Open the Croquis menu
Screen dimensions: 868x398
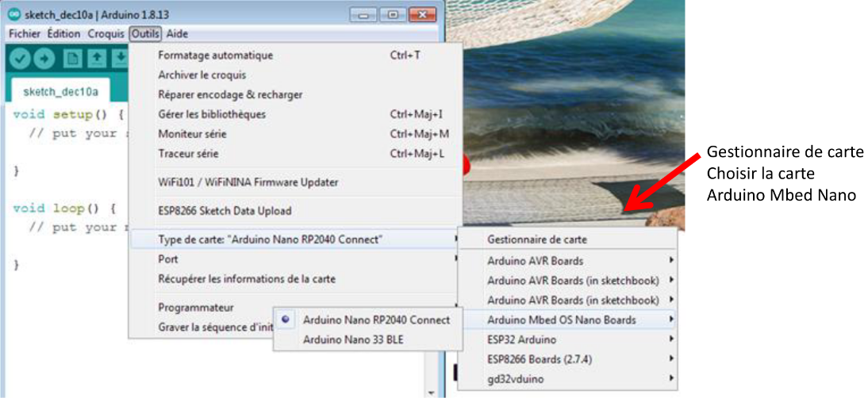(106, 34)
